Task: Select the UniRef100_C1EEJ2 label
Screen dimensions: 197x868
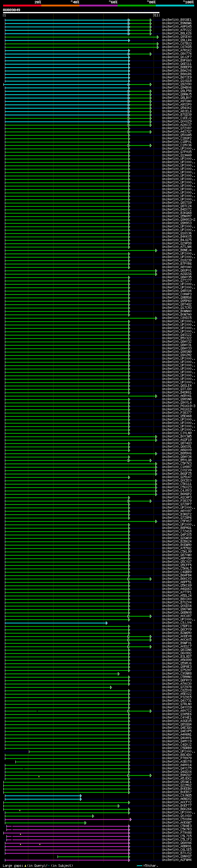Action: 177,118
